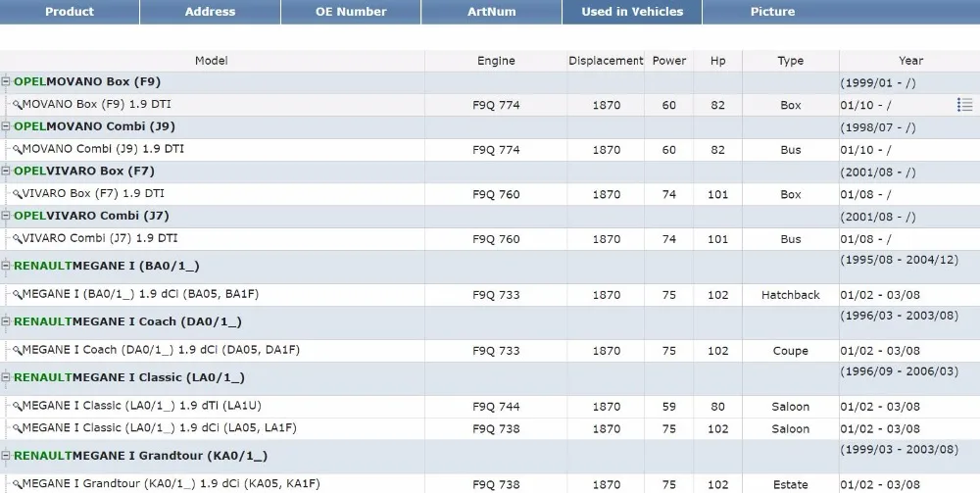Click magnifier icon beside MEGANE I Classic 1.9 dTi

point(18,406)
